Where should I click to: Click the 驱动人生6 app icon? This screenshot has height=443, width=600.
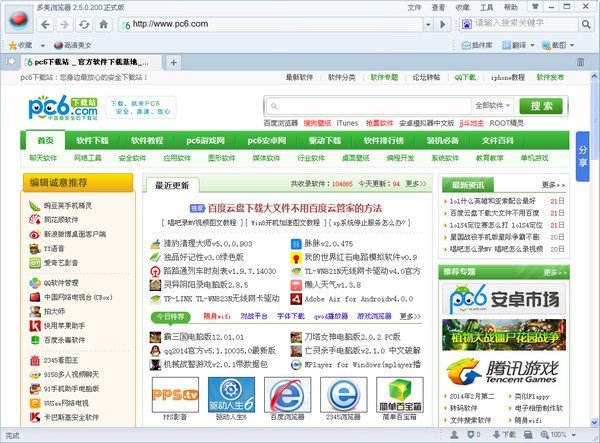231,394
